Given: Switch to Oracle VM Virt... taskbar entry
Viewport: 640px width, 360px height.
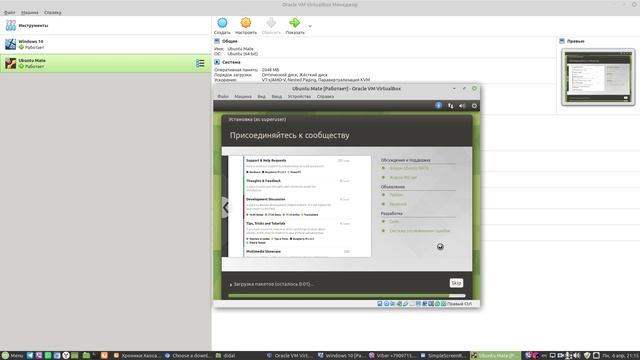Looking at the screenshot, I should pyautogui.click(x=290, y=356).
